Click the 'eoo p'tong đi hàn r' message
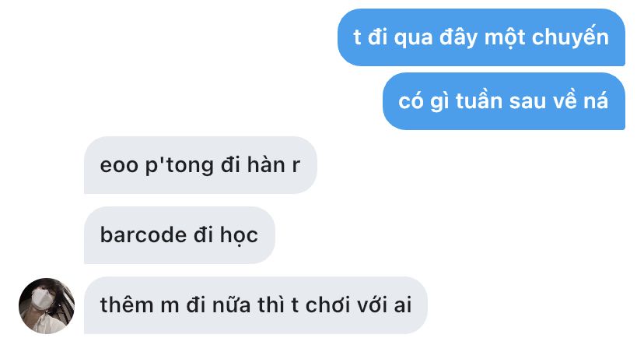This screenshot has height=338, width=644. (x=201, y=165)
